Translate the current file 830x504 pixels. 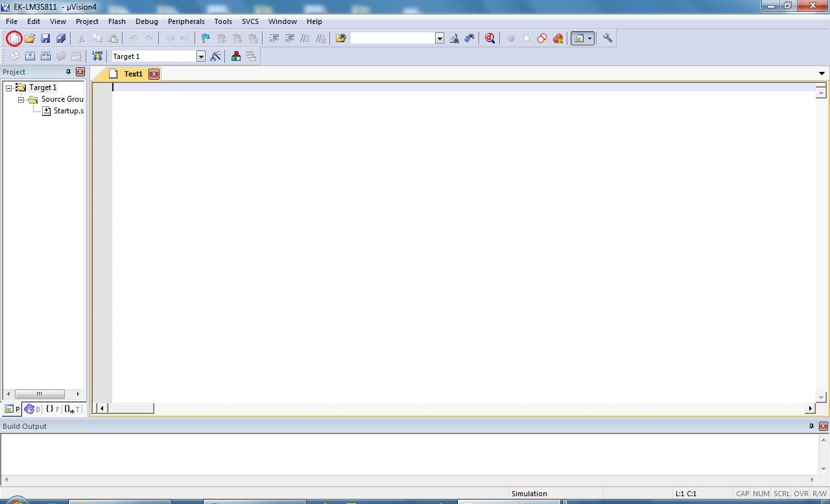(x=14, y=56)
